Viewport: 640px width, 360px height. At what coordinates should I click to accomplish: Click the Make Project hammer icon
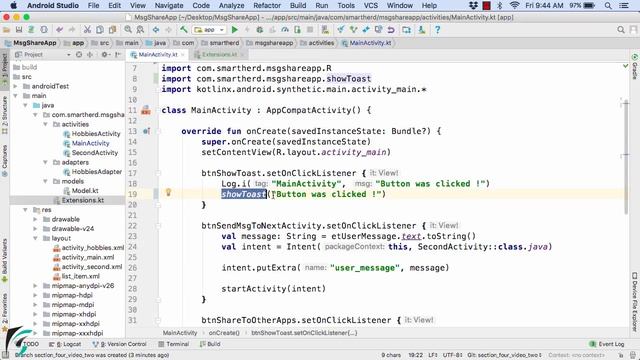(x=184, y=30)
